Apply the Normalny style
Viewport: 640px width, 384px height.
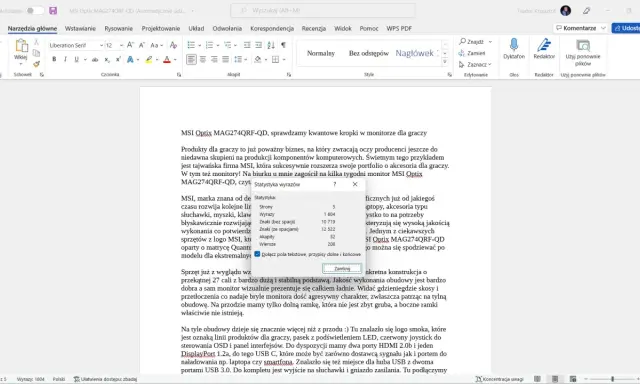tap(321, 53)
